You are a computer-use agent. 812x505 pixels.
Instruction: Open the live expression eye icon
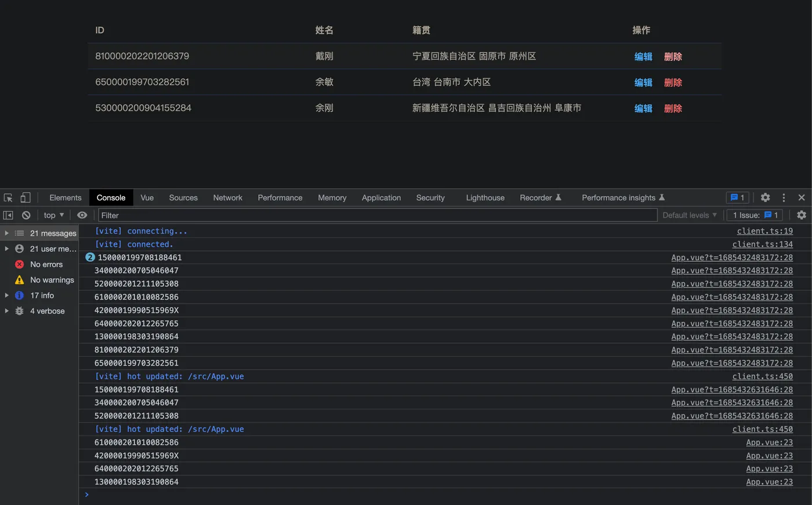coord(82,215)
